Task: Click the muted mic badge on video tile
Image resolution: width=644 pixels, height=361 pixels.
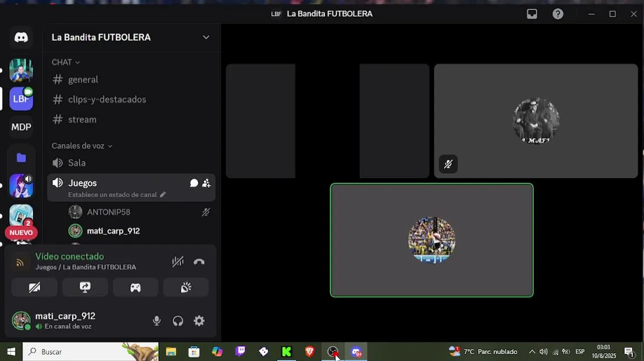Action: click(x=448, y=164)
